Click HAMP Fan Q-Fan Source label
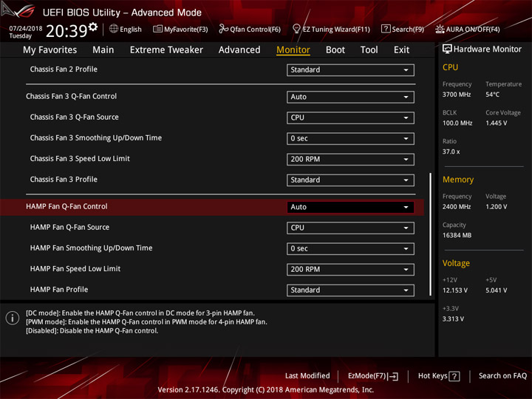This screenshot has width=532, height=399. 69,228
